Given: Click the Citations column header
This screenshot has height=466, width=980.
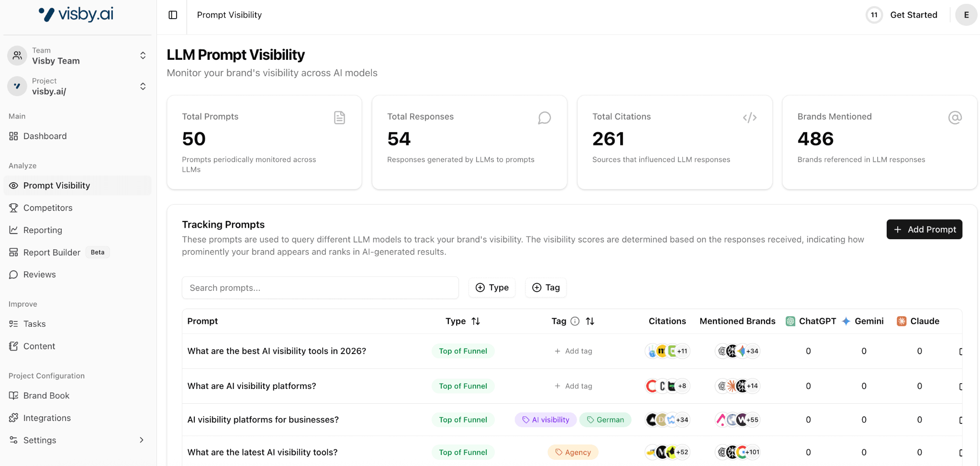Looking at the screenshot, I should (667, 322).
